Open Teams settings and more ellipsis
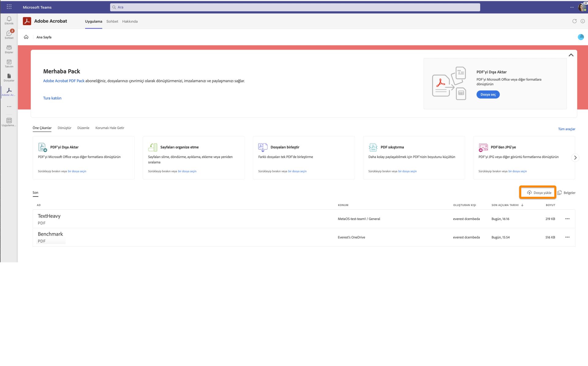 pyautogui.click(x=571, y=7)
